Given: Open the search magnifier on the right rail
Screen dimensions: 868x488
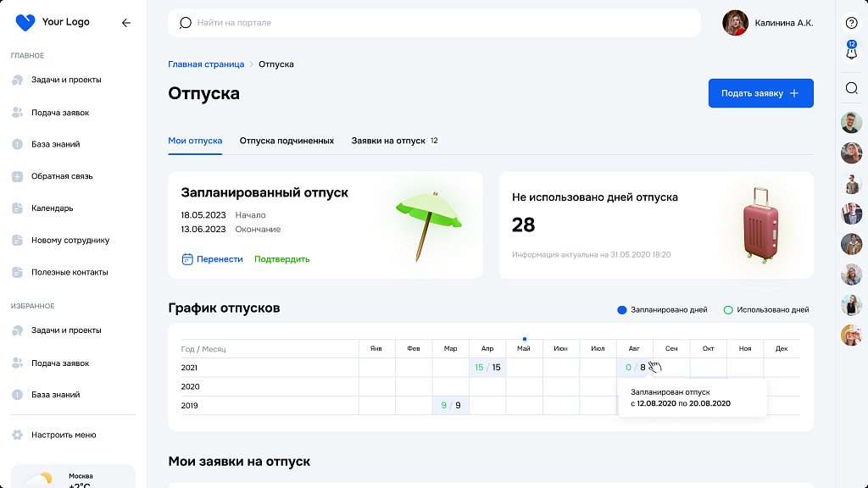Looking at the screenshot, I should coord(851,87).
